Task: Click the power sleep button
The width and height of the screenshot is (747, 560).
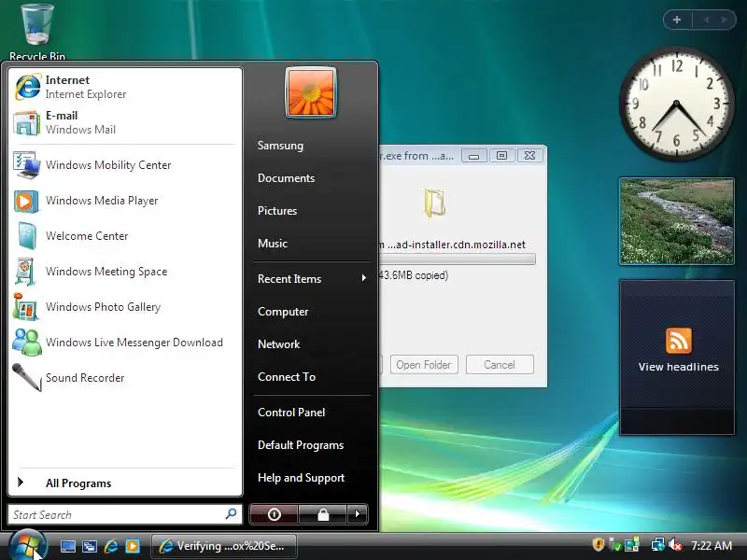Action: point(274,514)
